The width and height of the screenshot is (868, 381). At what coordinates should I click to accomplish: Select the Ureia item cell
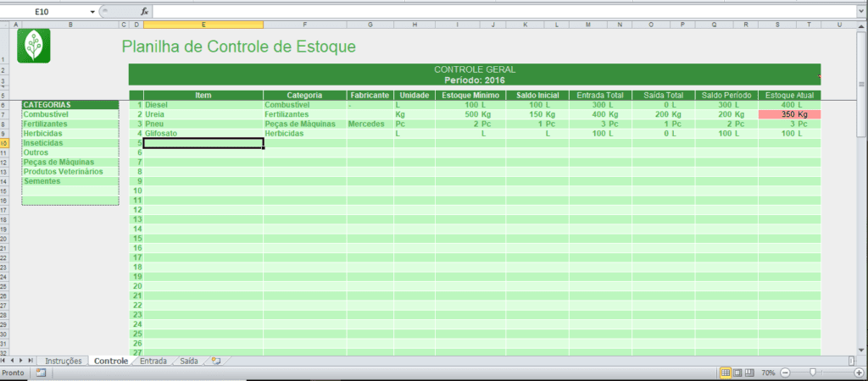coord(203,114)
